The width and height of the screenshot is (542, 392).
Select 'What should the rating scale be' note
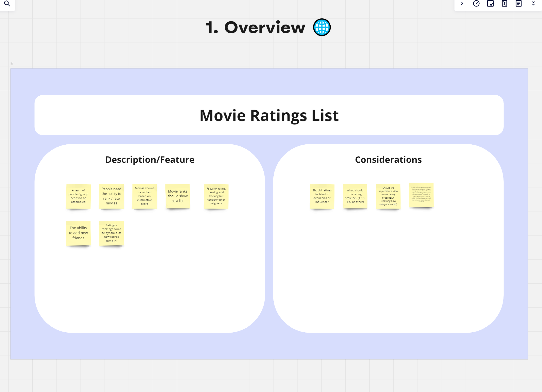[x=355, y=196]
